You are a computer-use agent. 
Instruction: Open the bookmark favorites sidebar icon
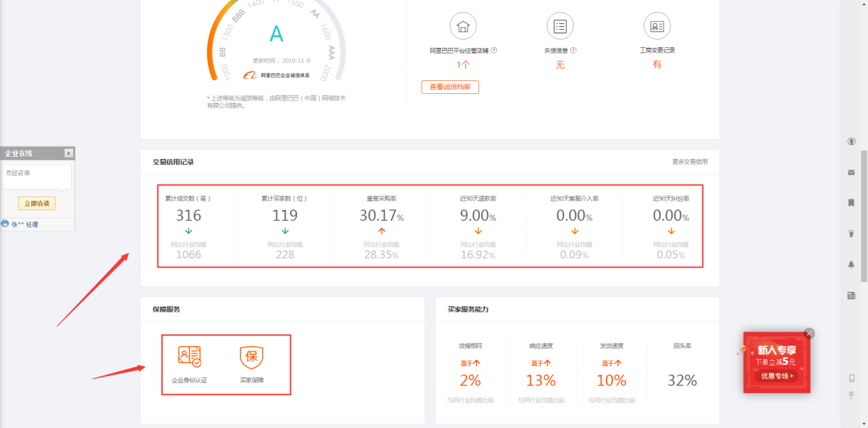click(852, 203)
